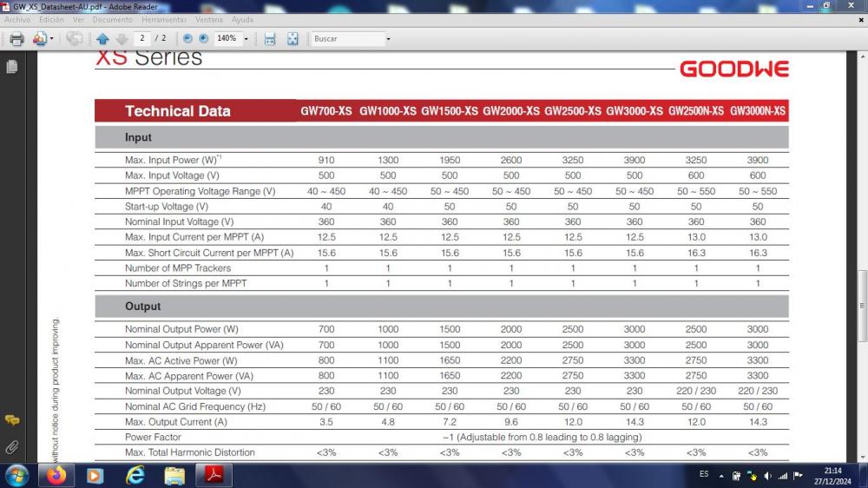Click the power plug battery tray icon
Viewport: 868px width, 488px height.
click(x=736, y=476)
